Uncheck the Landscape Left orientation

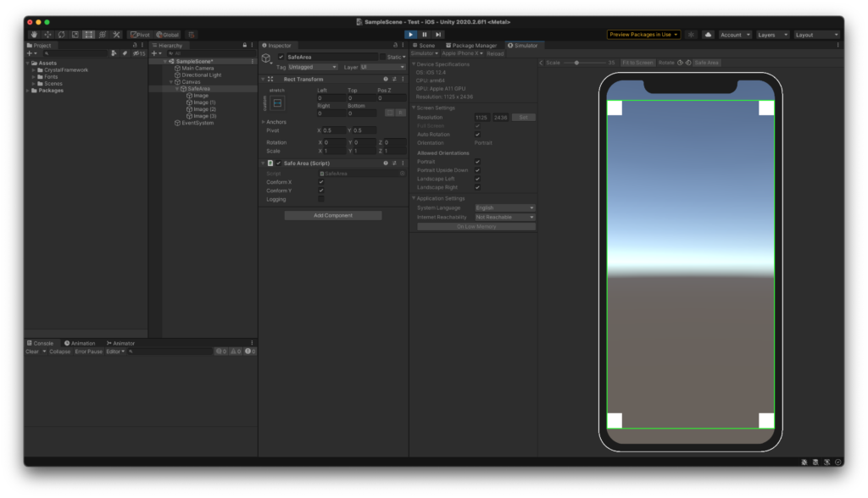[477, 179]
